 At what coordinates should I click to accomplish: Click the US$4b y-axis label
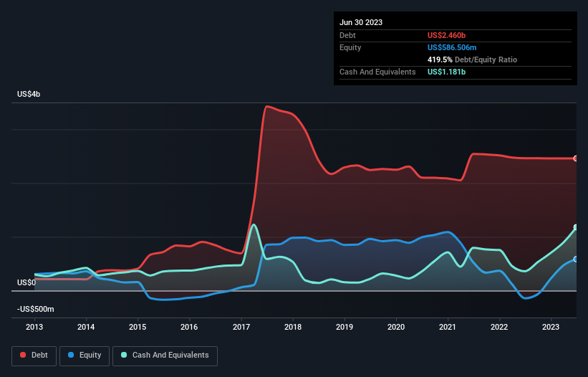(x=29, y=94)
